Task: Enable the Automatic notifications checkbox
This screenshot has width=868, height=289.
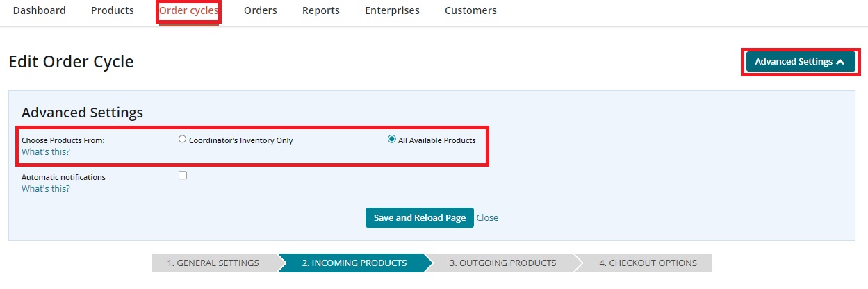Action: tap(183, 176)
